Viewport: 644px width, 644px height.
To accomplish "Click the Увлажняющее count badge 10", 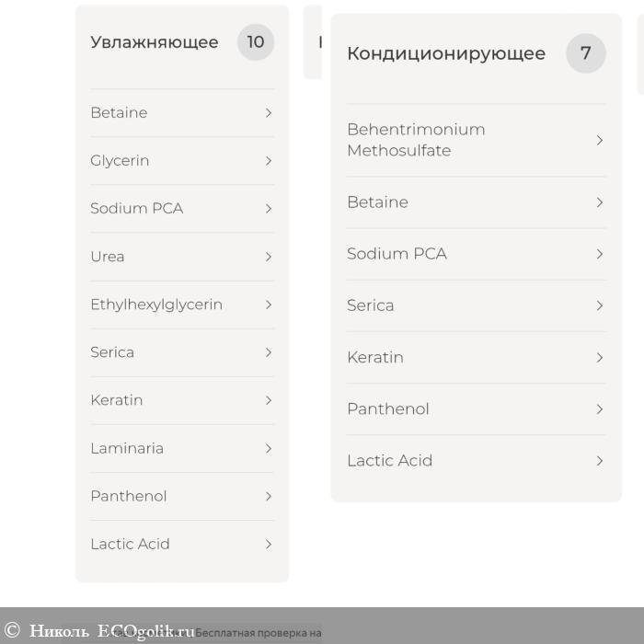I will [256, 42].
